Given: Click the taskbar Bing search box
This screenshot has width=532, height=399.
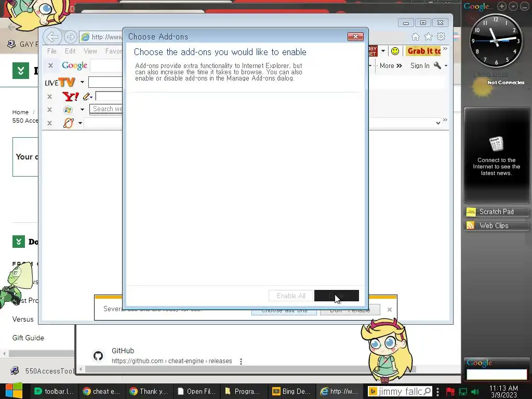Looking at the screenshot, I should pyautogui.click(x=400, y=392).
